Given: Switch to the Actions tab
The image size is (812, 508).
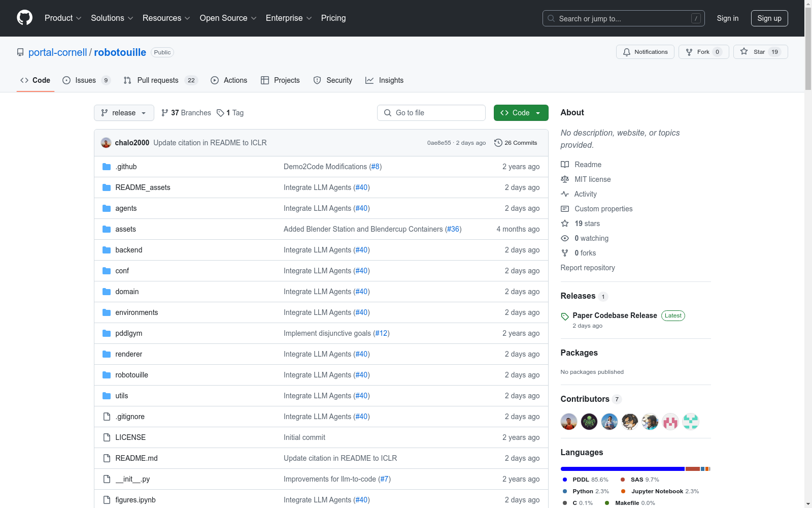Looking at the screenshot, I should (x=229, y=80).
